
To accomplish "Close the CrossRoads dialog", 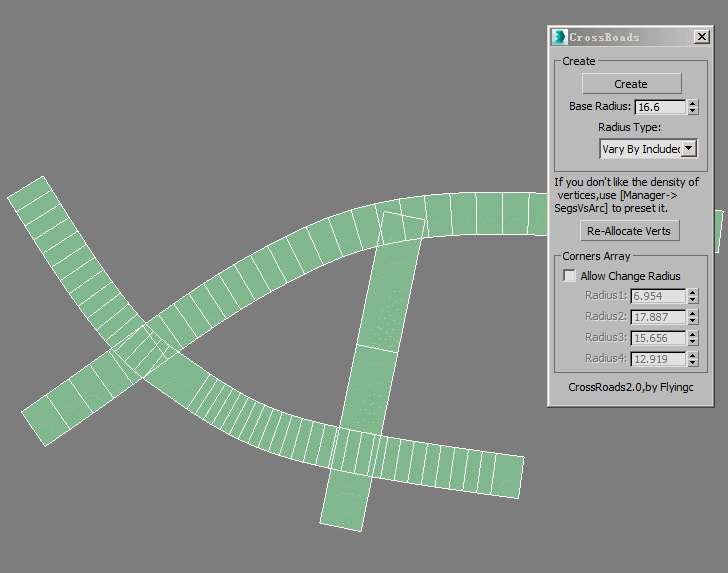I will [x=702, y=37].
